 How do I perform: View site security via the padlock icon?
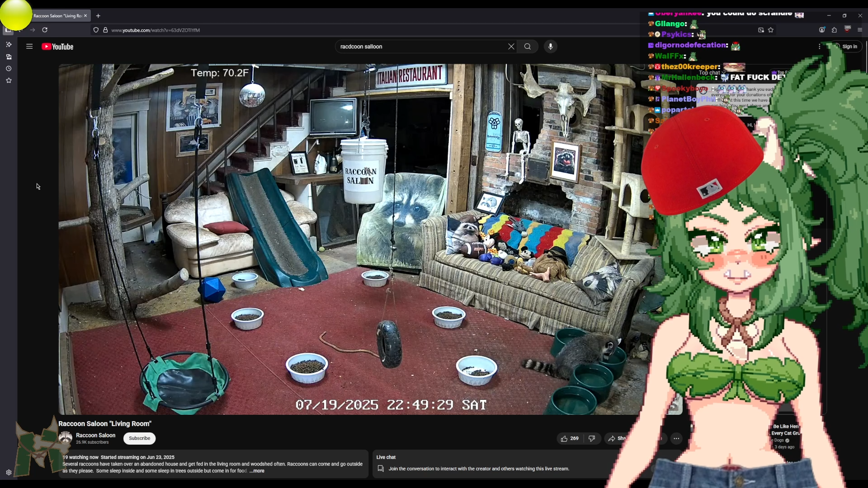point(105,30)
